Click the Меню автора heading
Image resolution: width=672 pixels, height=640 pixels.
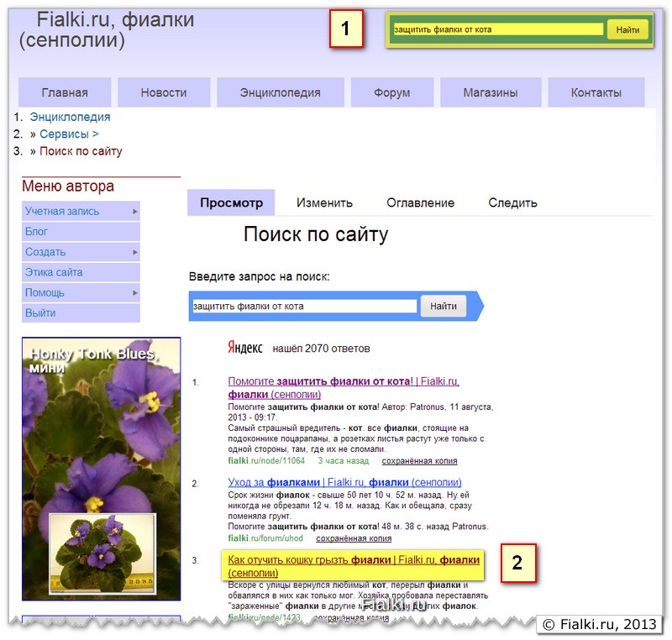(68, 186)
